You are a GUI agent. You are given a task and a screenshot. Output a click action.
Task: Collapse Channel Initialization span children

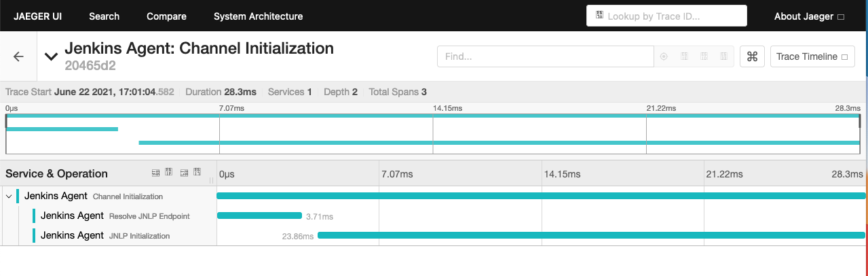point(9,196)
